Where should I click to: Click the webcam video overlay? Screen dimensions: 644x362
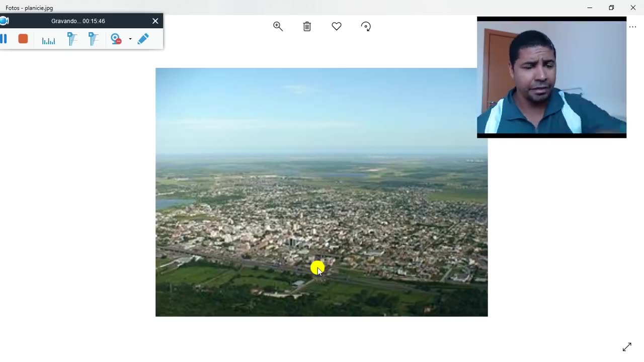[x=551, y=77]
